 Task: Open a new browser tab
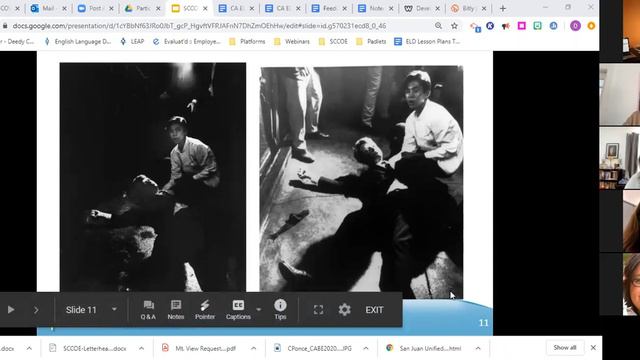503,8
